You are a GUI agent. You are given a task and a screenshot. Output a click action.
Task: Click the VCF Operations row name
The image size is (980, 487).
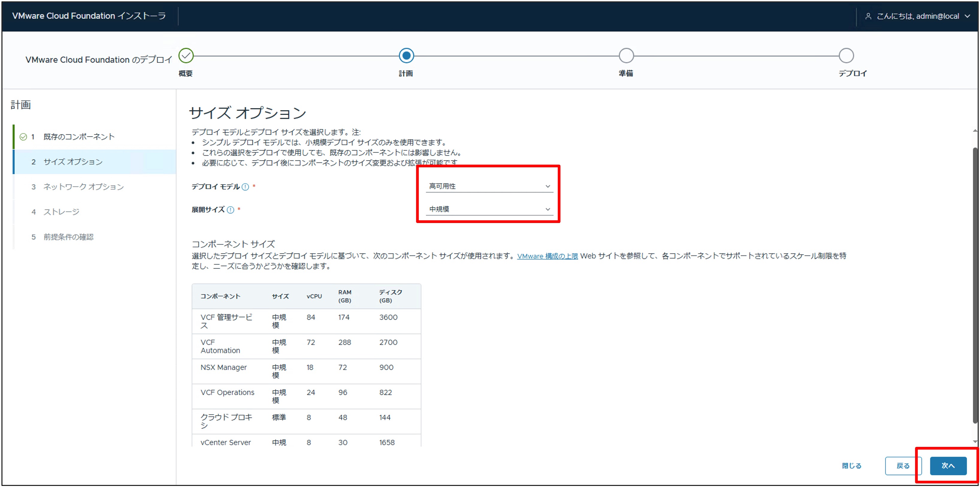pyautogui.click(x=228, y=393)
